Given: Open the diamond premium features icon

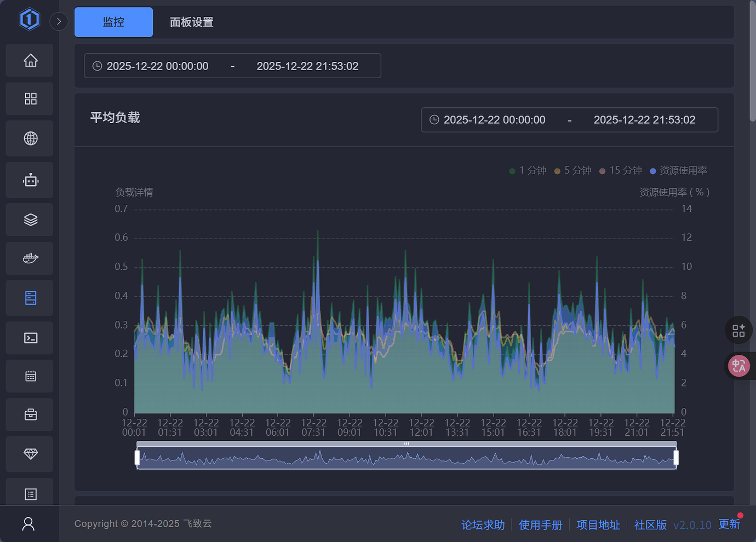Looking at the screenshot, I should coord(31,454).
